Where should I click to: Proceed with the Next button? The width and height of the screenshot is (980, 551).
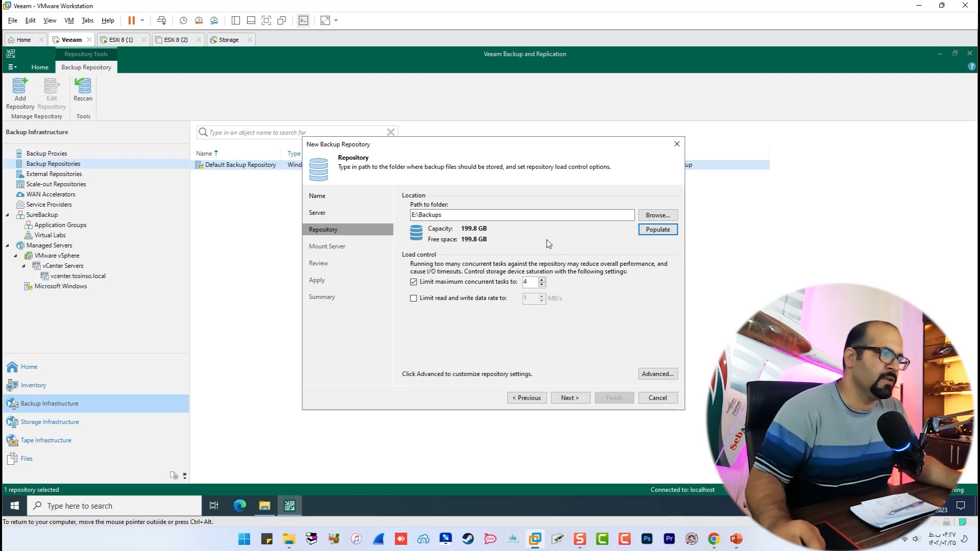[x=570, y=398]
